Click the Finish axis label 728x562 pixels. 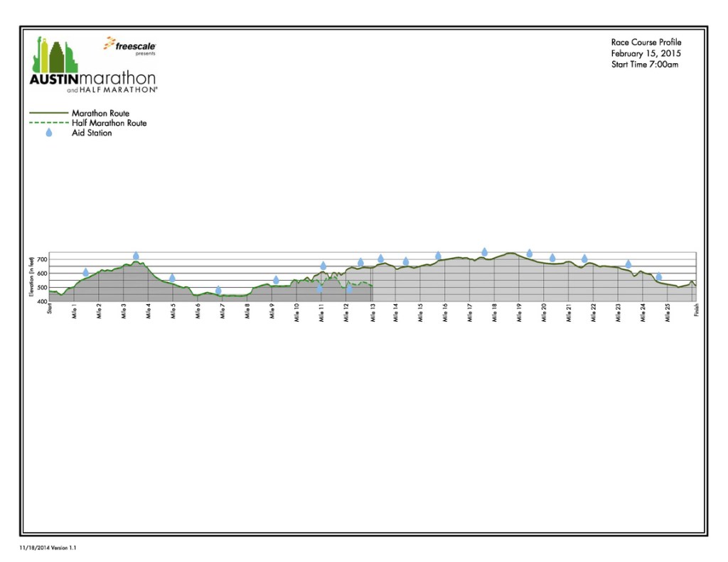point(697,310)
